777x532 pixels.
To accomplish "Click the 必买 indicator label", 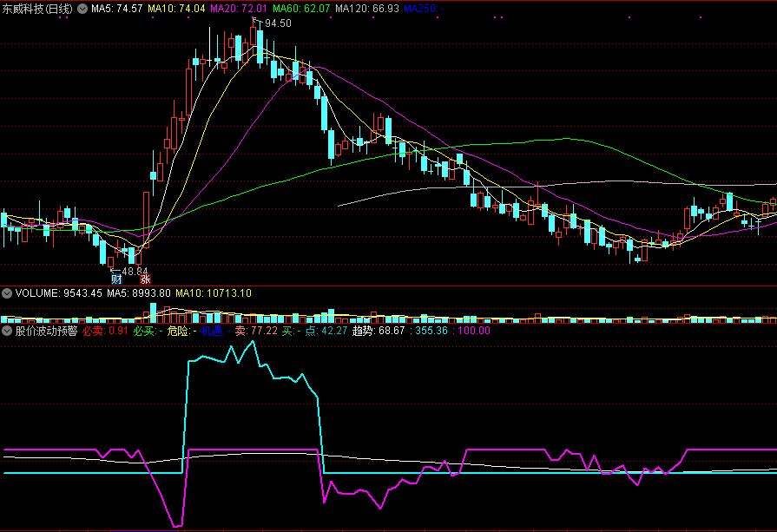I will tap(148, 331).
